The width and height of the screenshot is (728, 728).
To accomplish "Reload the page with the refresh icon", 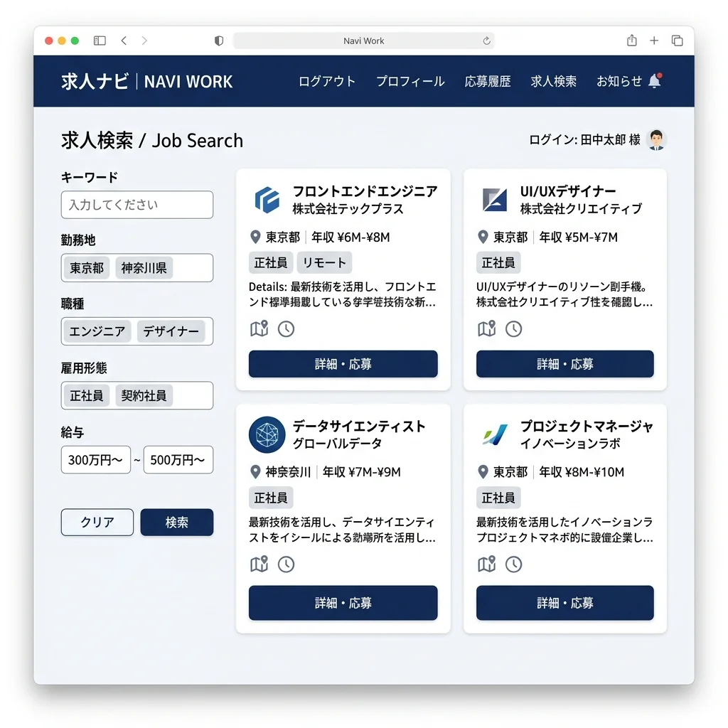I will pyautogui.click(x=486, y=41).
